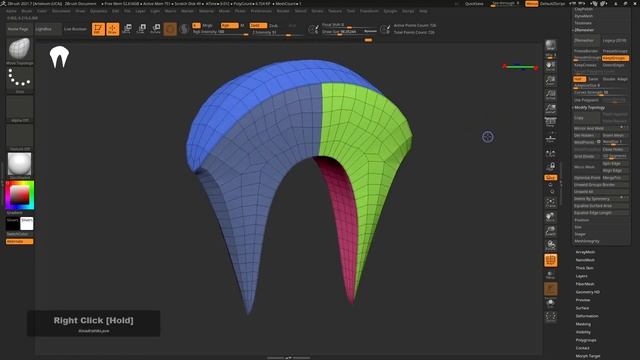This screenshot has height=360, width=640.
Task: Toggle the Rgb paint mode button
Action: click(229, 25)
